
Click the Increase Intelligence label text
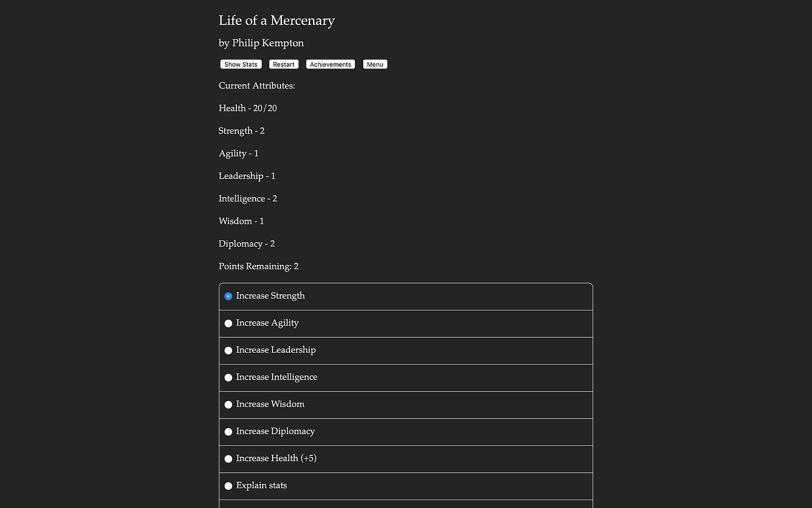(x=276, y=377)
